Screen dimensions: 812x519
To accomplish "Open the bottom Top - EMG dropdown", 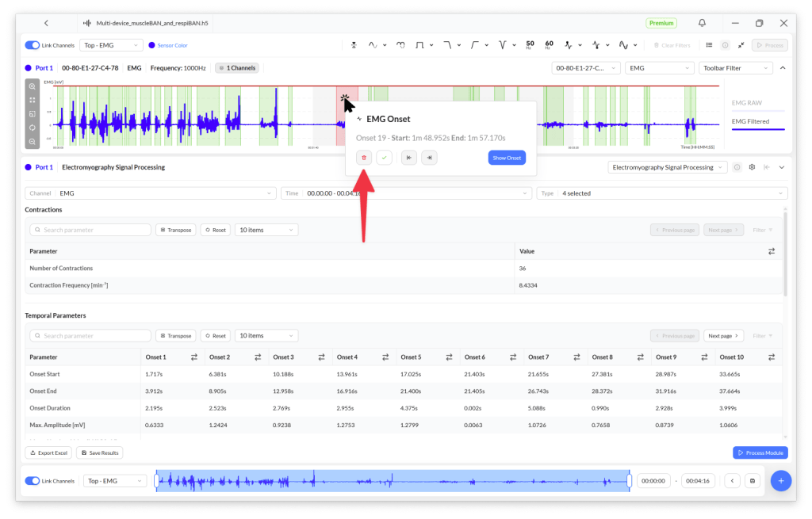I will tap(114, 481).
